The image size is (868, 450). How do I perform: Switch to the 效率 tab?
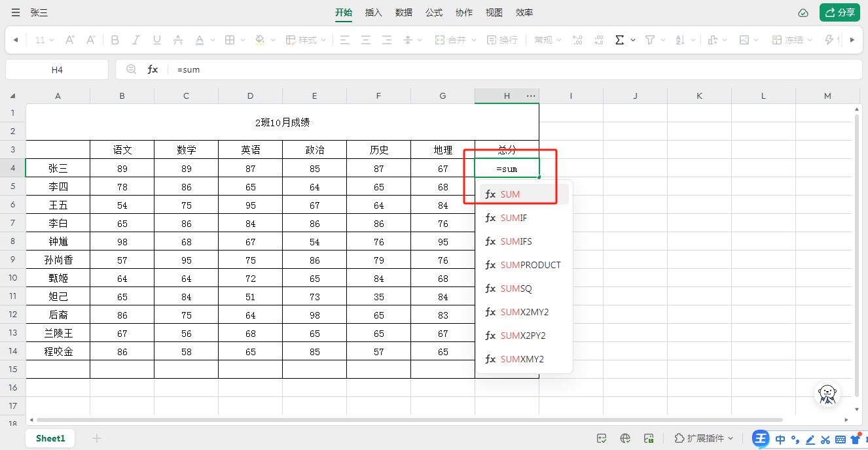pos(524,12)
